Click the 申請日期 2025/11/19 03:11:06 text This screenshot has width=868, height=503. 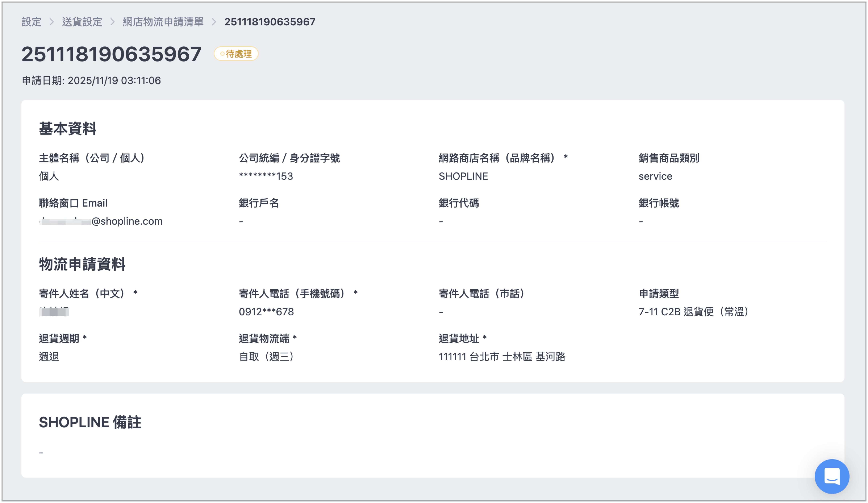[x=91, y=81]
